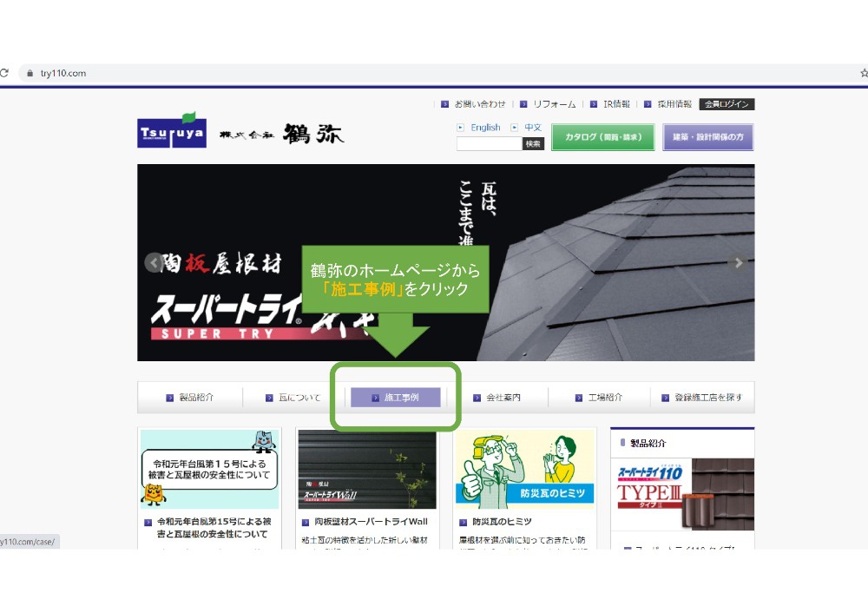
Task: Open 工場紹介 navigation tab
Action: 599,398
